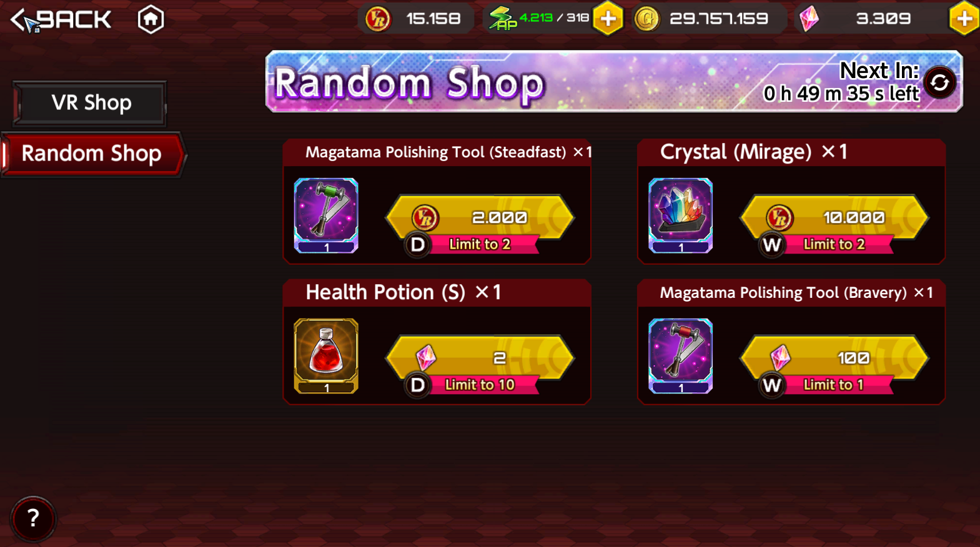Select the Crystal (Mirage) item icon
This screenshot has width=980, height=547.
coord(680,215)
